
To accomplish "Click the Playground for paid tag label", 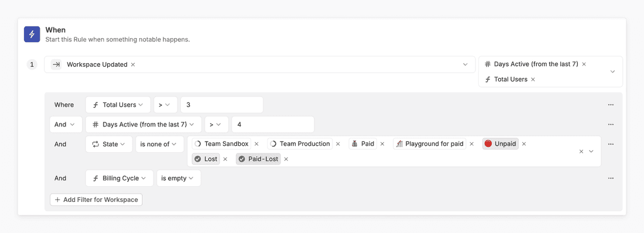I will coord(430,144).
